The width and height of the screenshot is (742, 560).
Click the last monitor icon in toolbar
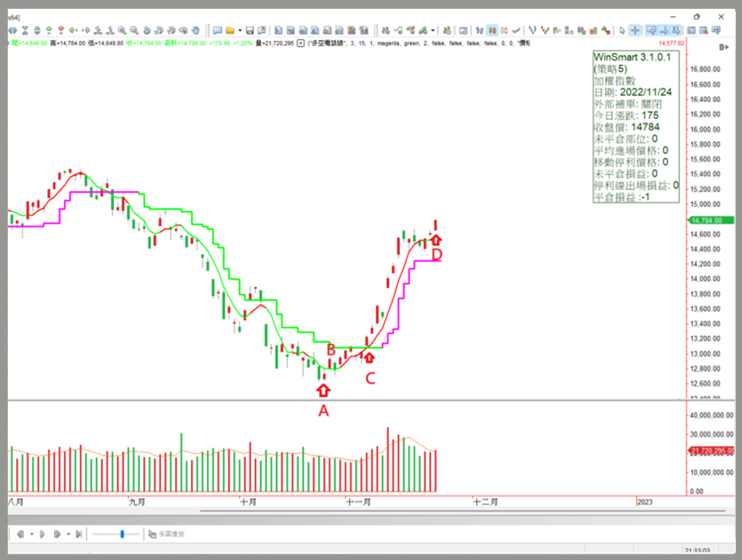tap(716, 31)
